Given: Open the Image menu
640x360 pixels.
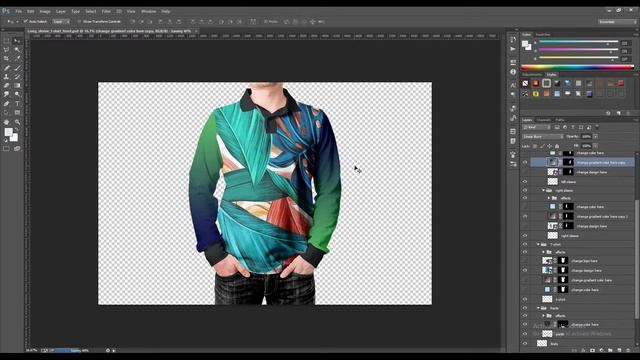Looking at the screenshot, I should [x=45, y=11].
